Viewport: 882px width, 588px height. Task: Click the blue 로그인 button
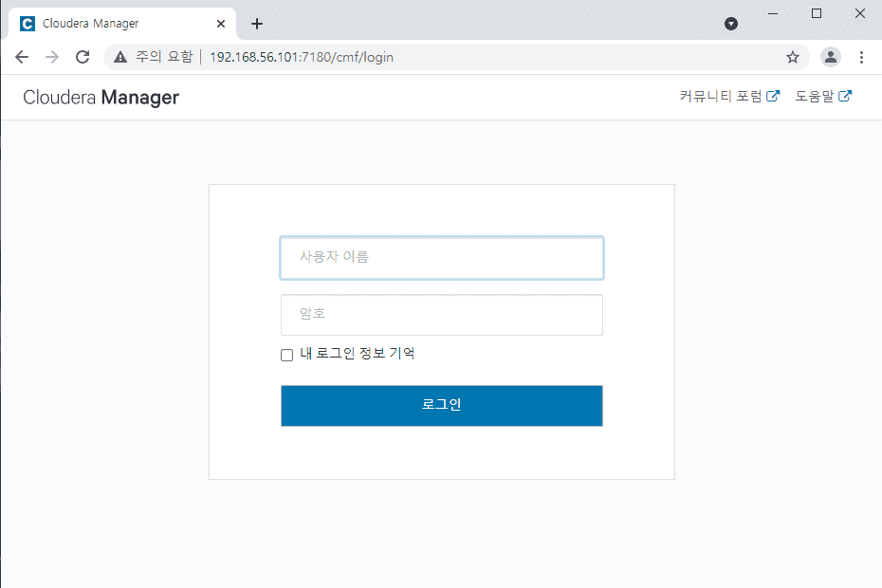442,406
